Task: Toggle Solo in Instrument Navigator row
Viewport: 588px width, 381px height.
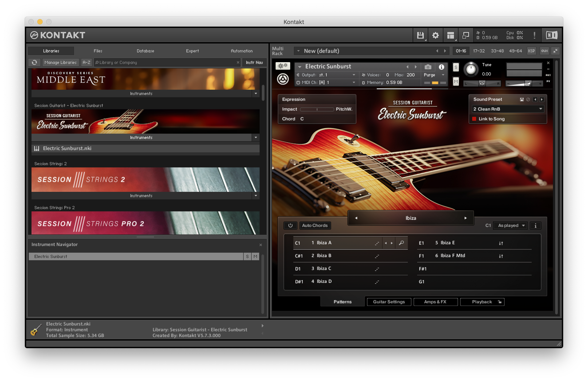Action: 247,256
